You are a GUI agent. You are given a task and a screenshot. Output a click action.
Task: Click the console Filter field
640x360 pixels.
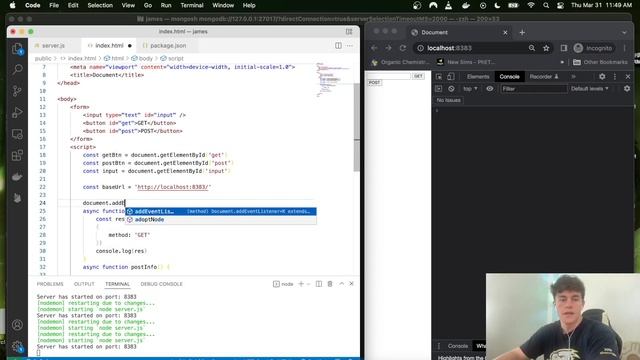point(533,89)
